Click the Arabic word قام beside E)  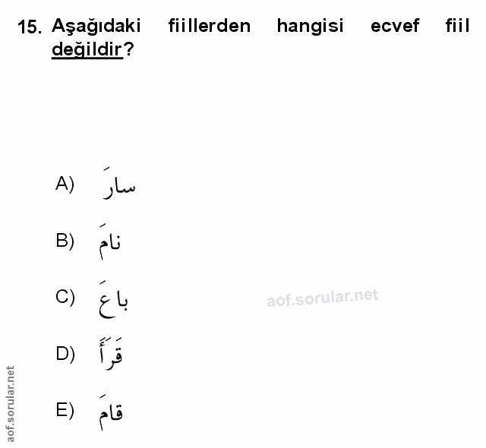[110, 412]
